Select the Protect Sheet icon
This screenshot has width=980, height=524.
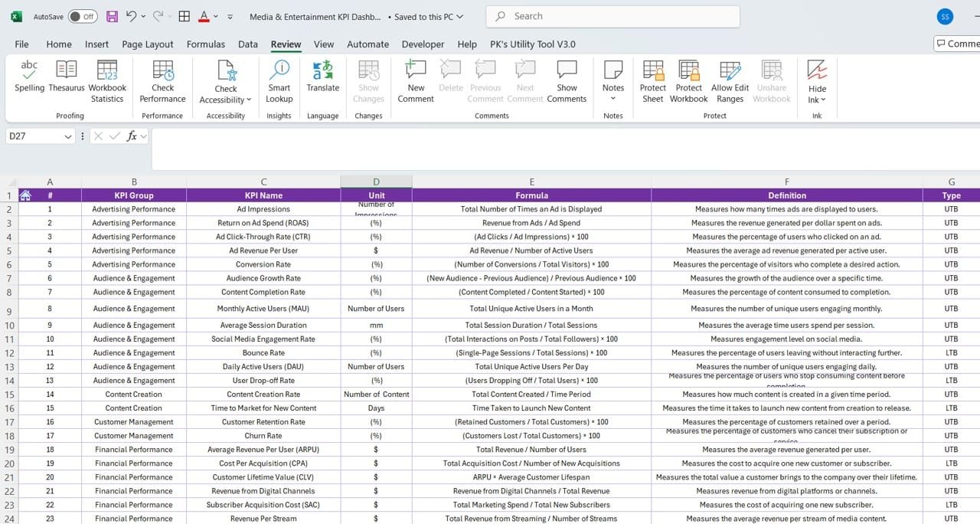(x=653, y=81)
